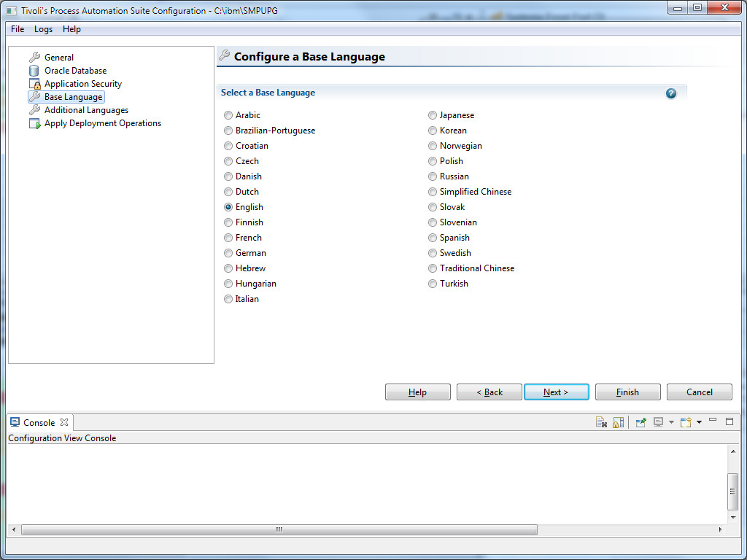Viewport: 747px width, 560px height.
Task: Select Polish radio button
Action: click(x=432, y=161)
